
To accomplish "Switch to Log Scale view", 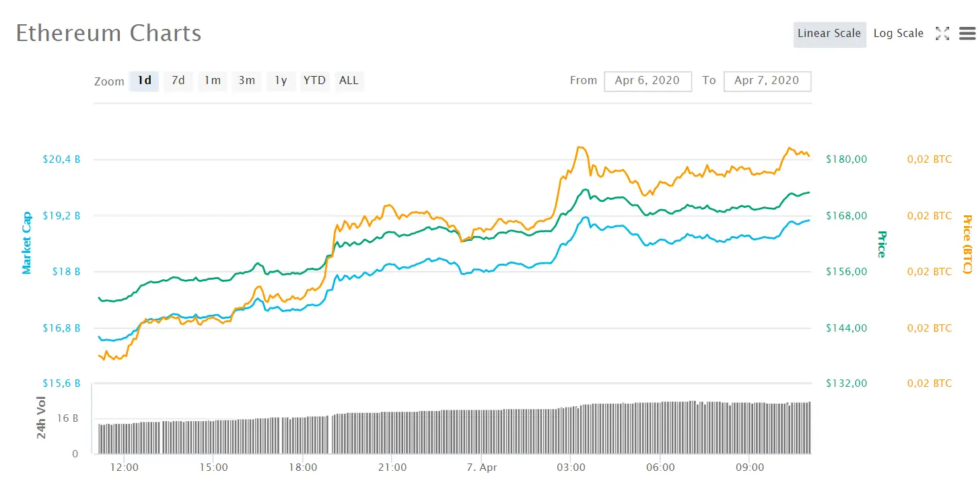I will click(x=898, y=33).
